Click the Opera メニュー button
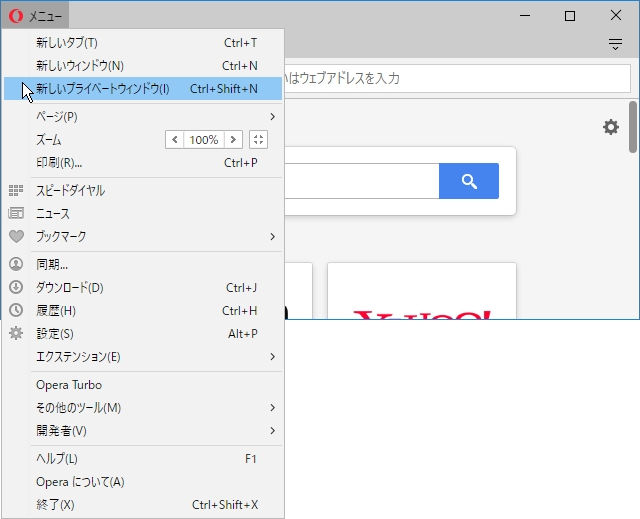640x519 pixels. pos(35,16)
